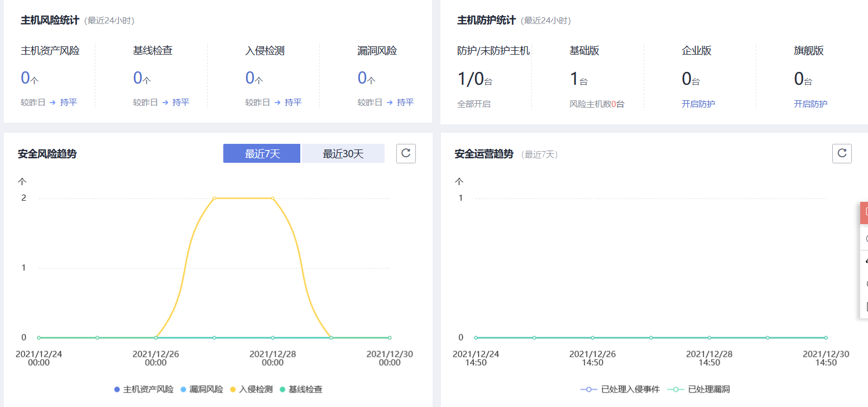Click the 安全运营趋势 panel title

pos(484,154)
